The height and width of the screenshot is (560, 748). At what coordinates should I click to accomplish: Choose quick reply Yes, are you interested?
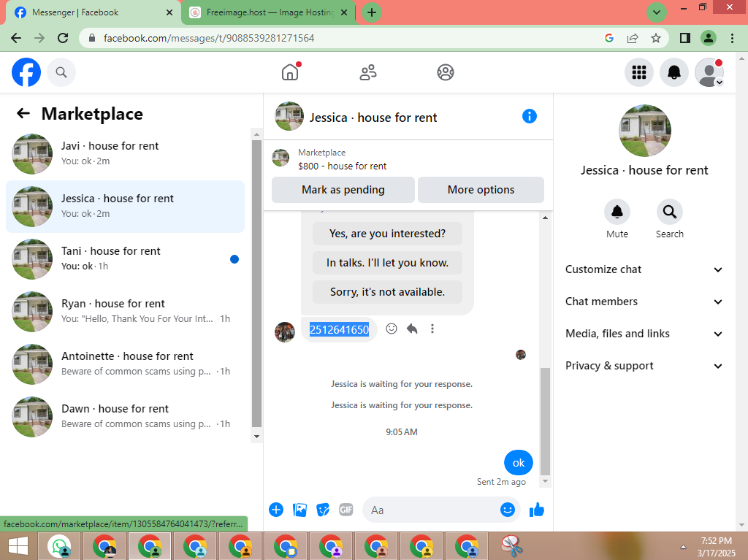(387, 234)
